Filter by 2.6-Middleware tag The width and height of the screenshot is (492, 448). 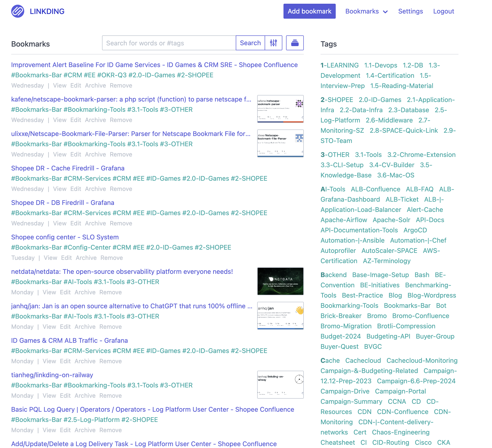[389, 120]
